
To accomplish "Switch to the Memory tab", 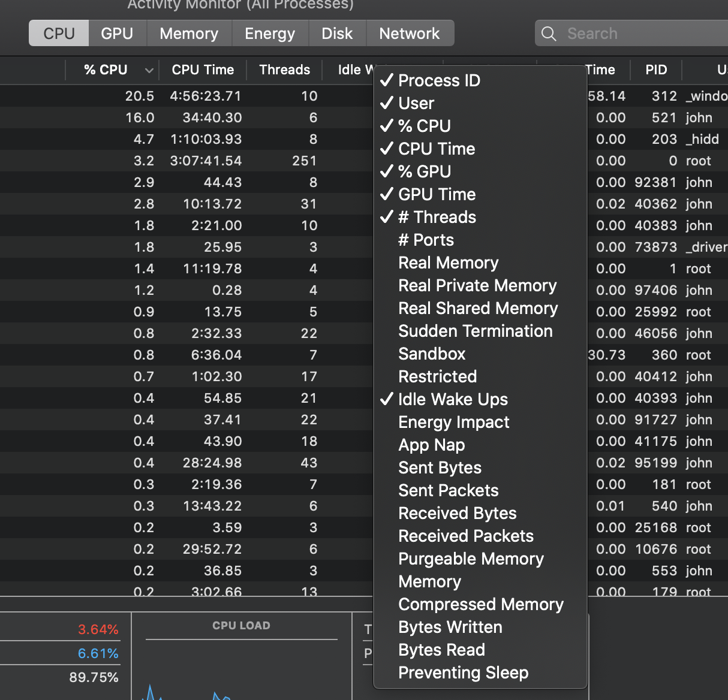I will [189, 34].
